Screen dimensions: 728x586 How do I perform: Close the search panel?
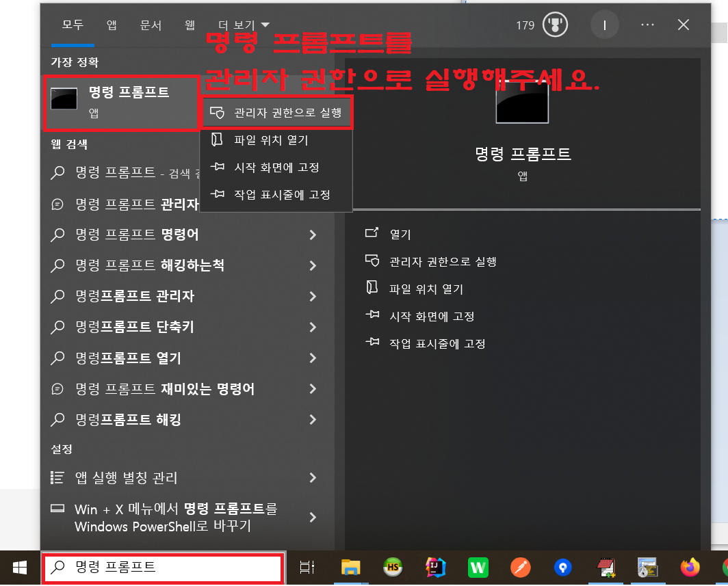683,25
